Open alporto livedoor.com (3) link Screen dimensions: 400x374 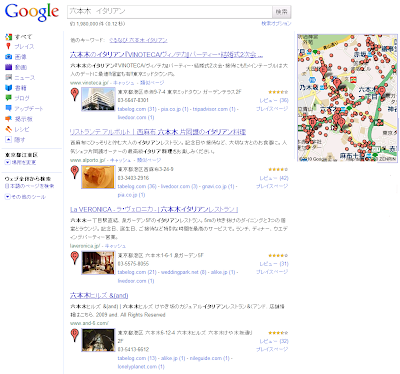pos(180,186)
